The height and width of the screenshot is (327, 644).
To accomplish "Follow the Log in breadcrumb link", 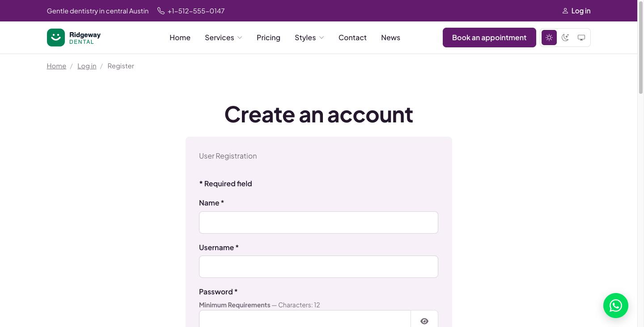I will click(87, 66).
